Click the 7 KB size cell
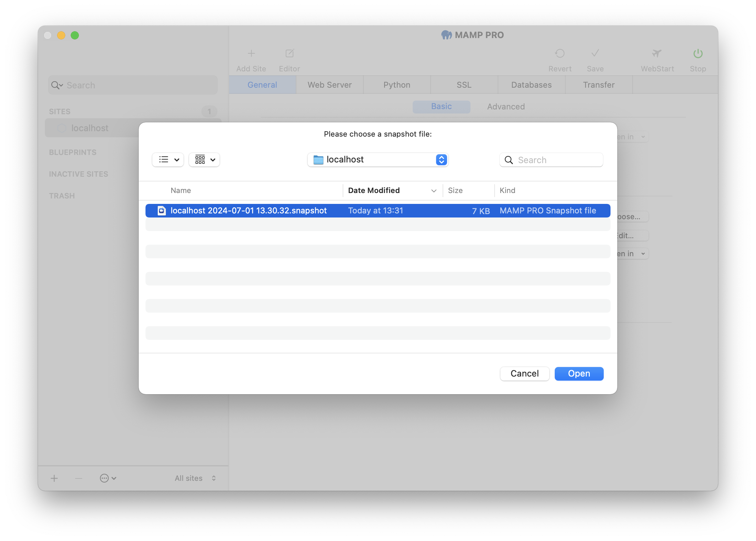Viewport: 756px width, 541px height. pos(481,211)
